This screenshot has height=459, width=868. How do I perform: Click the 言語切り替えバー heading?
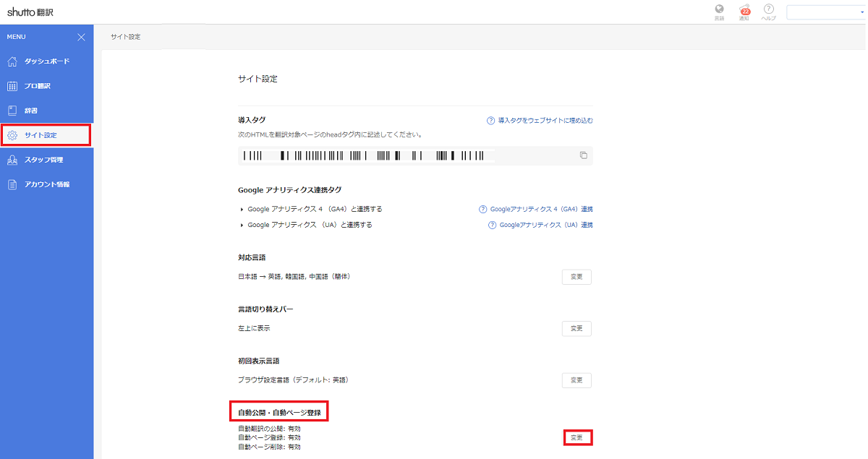pos(265,309)
